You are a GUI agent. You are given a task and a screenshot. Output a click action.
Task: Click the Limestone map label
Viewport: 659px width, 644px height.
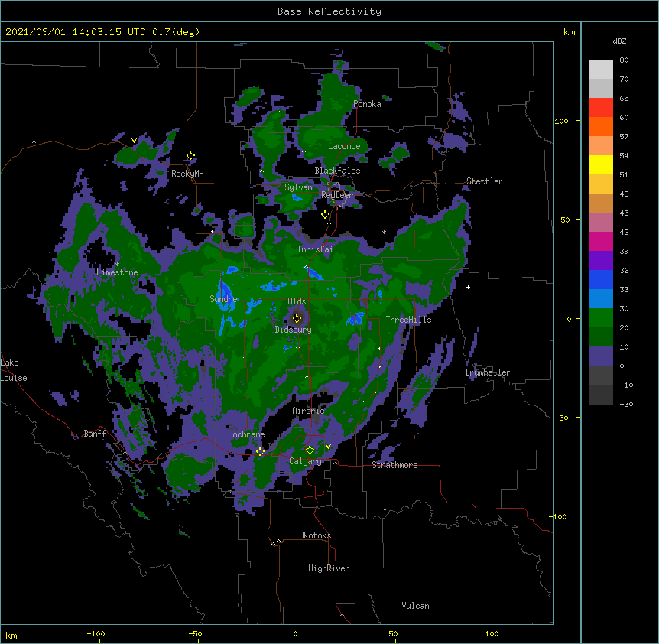coord(117,272)
